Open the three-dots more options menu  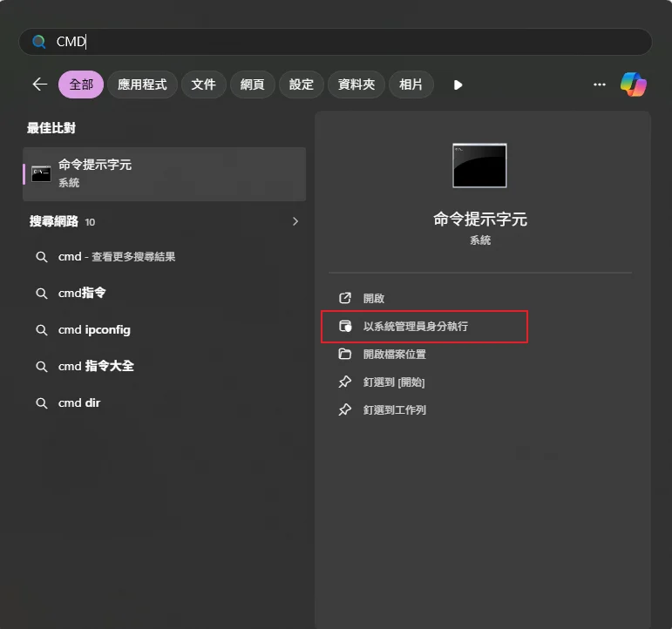click(x=599, y=85)
